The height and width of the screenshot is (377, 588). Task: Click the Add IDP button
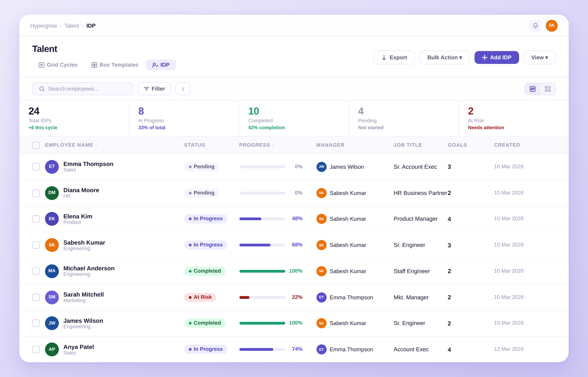(497, 57)
